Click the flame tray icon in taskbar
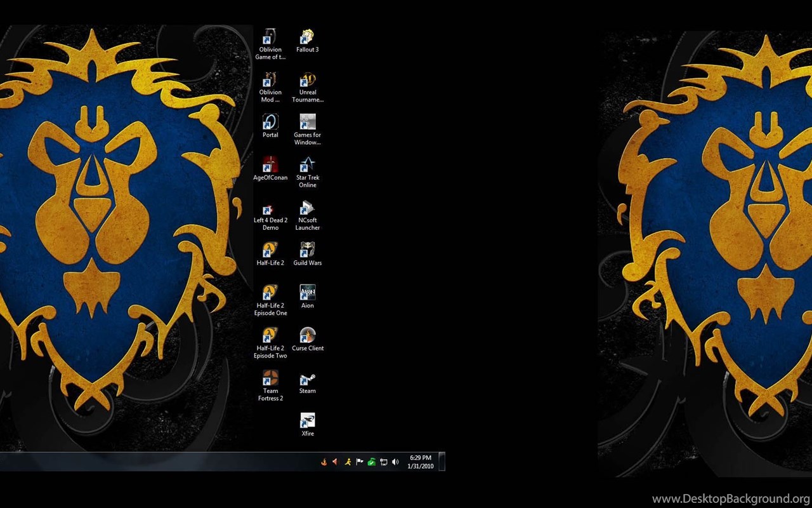The width and height of the screenshot is (812, 508). pos(324,462)
